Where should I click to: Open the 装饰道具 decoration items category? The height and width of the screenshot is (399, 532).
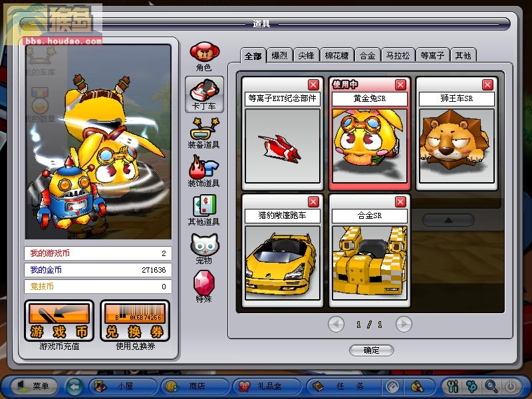[204, 172]
